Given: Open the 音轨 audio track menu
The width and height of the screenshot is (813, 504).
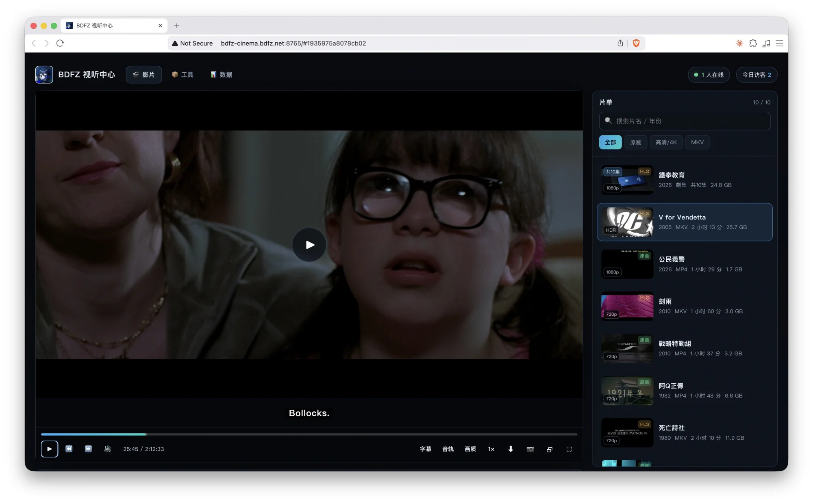Looking at the screenshot, I should pos(448,449).
